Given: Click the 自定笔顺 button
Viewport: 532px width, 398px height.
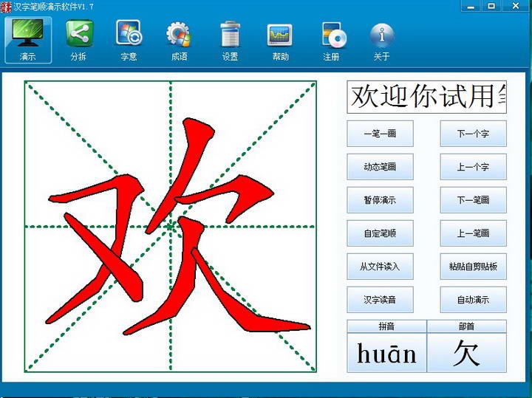Looking at the screenshot, I should (x=380, y=233).
